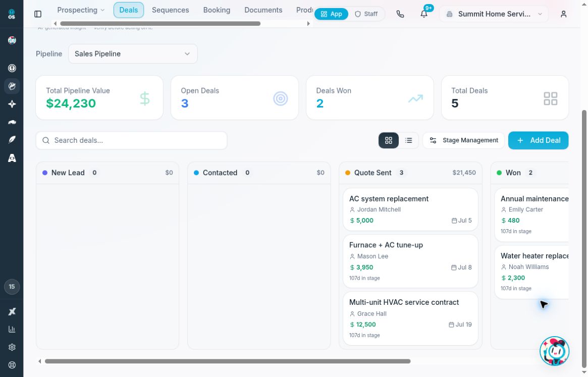
Task: Open Stage Management
Action: 463,140
